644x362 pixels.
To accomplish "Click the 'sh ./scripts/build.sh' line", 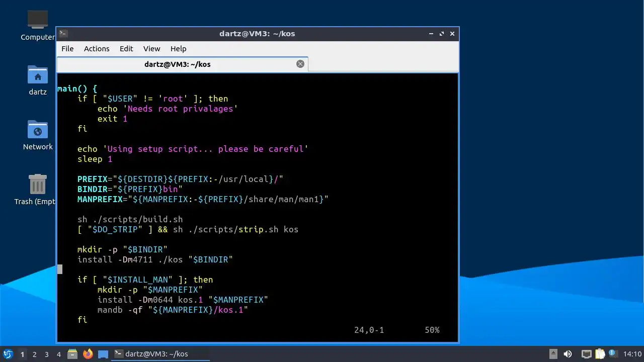I will coord(130,219).
